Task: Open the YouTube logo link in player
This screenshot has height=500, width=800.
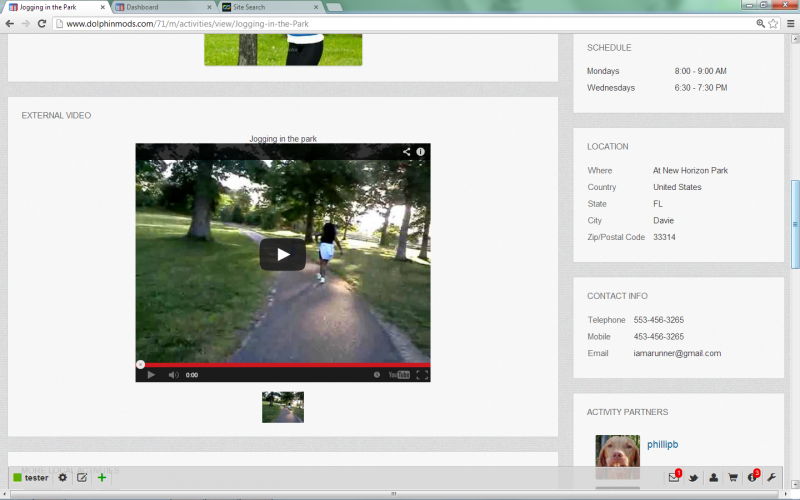Action: 399,375
